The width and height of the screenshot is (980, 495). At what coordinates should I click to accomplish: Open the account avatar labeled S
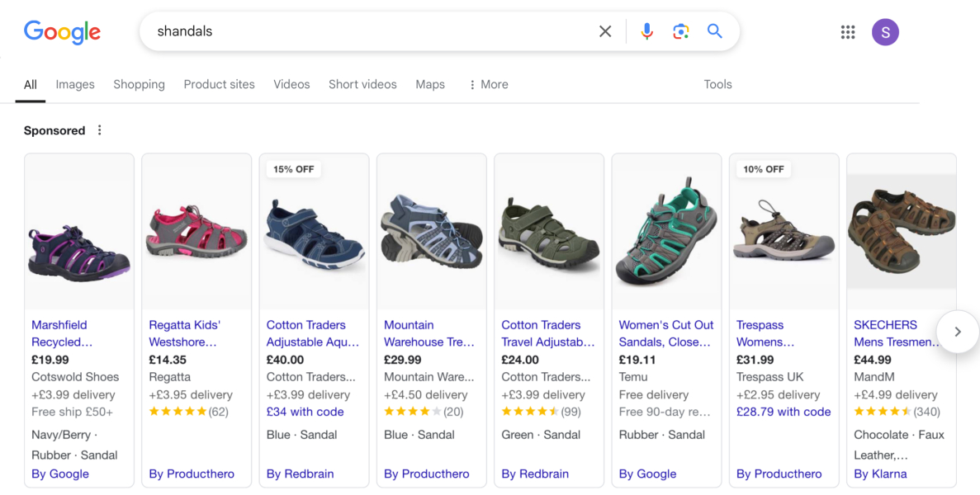coord(885,32)
